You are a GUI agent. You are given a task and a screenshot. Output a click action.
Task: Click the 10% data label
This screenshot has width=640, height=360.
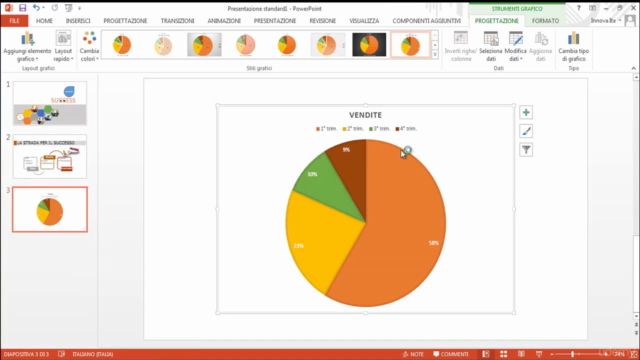[312, 174]
